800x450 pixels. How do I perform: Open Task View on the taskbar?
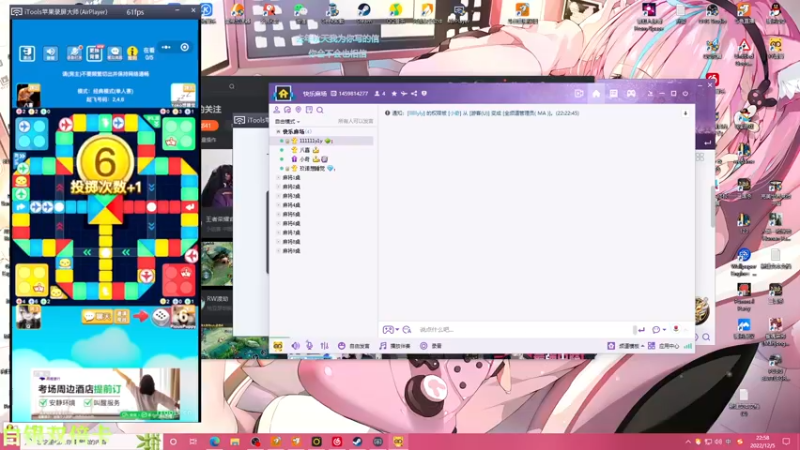pyautogui.click(x=193, y=441)
